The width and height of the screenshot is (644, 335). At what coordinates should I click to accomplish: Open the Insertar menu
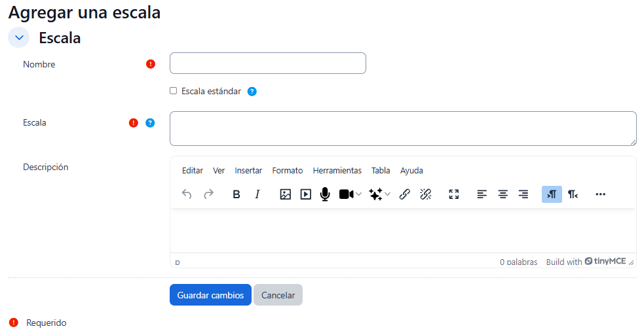point(248,171)
